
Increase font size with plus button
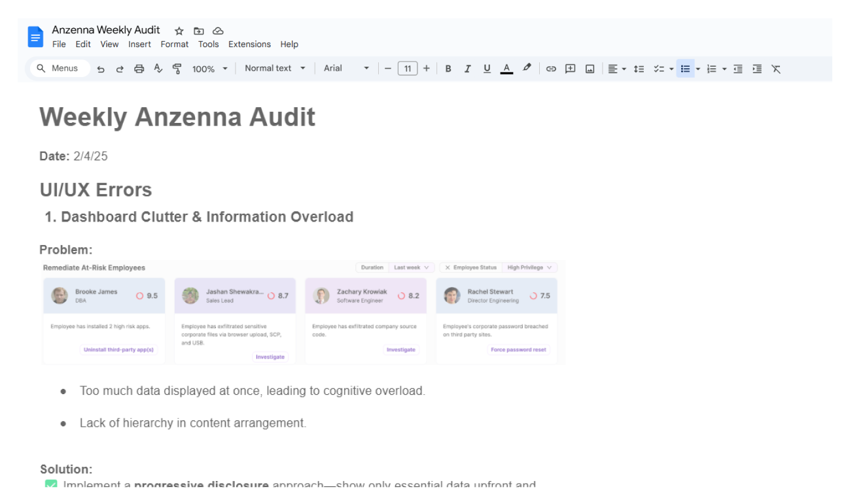click(x=427, y=68)
